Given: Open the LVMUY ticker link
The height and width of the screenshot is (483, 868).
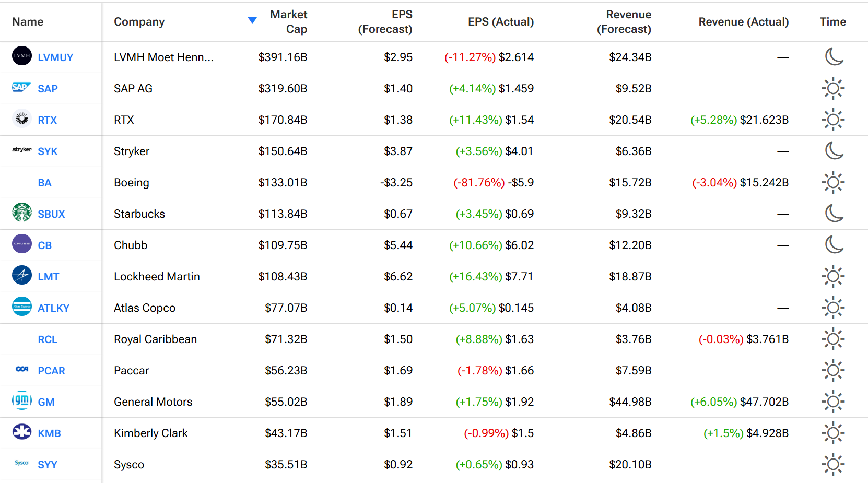Looking at the screenshot, I should click(x=55, y=57).
